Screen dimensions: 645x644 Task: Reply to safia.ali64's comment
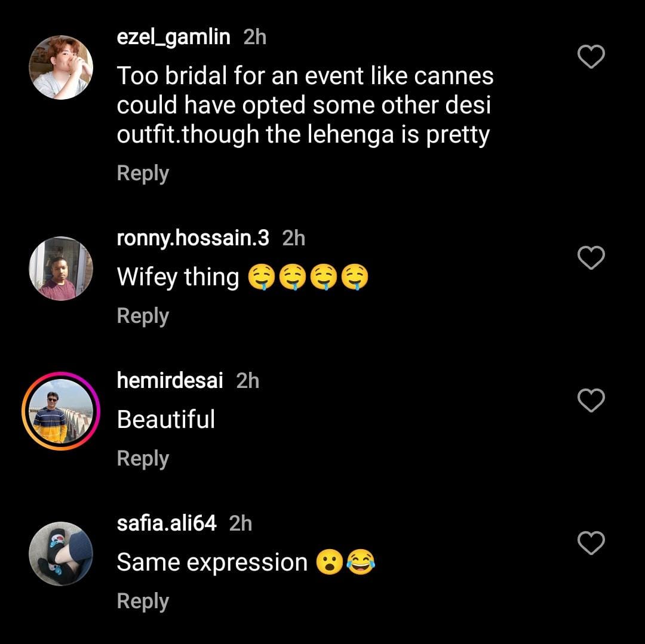tap(143, 601)
